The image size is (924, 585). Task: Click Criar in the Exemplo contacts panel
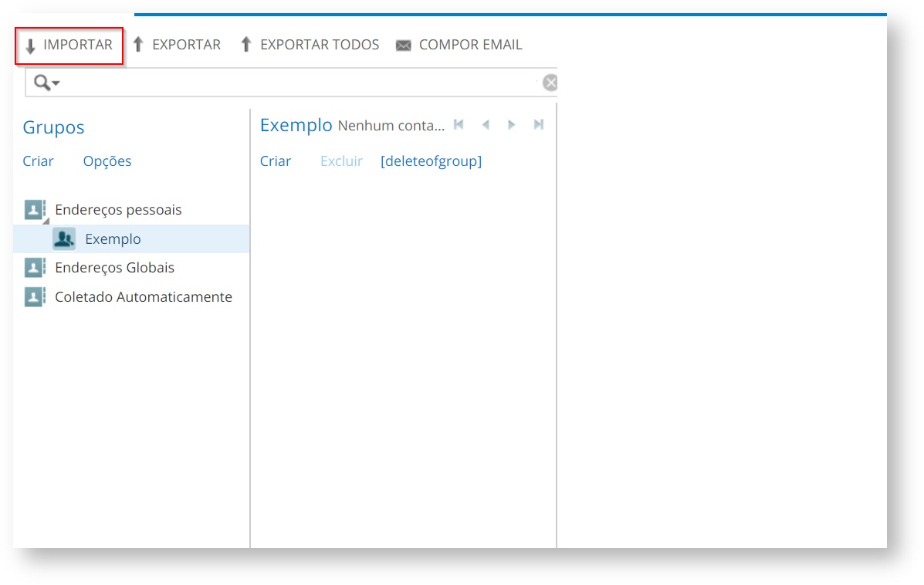(x=276, y=161)
